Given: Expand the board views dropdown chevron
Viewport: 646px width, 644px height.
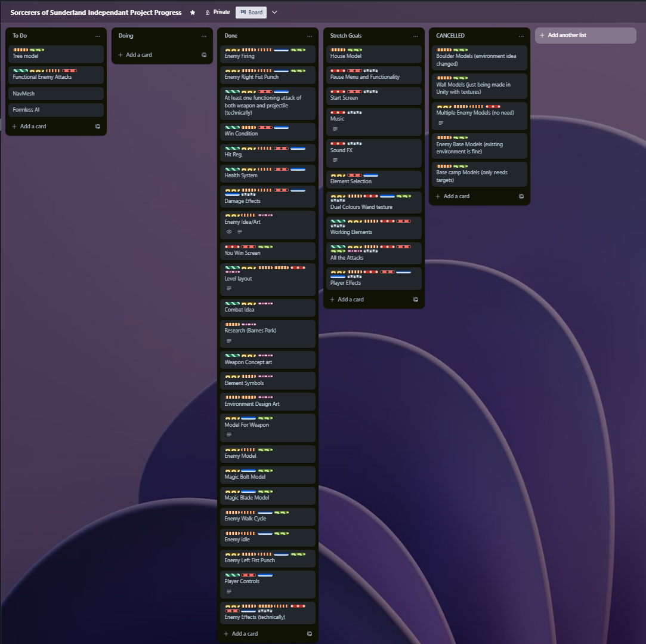Looking at the screenshot, I should (x=274, y=13).
